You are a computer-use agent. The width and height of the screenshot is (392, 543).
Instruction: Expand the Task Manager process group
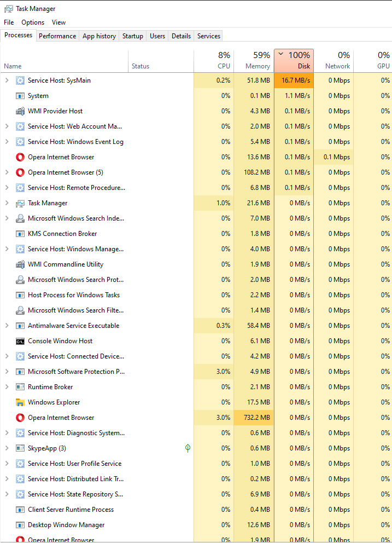(7, 203)
